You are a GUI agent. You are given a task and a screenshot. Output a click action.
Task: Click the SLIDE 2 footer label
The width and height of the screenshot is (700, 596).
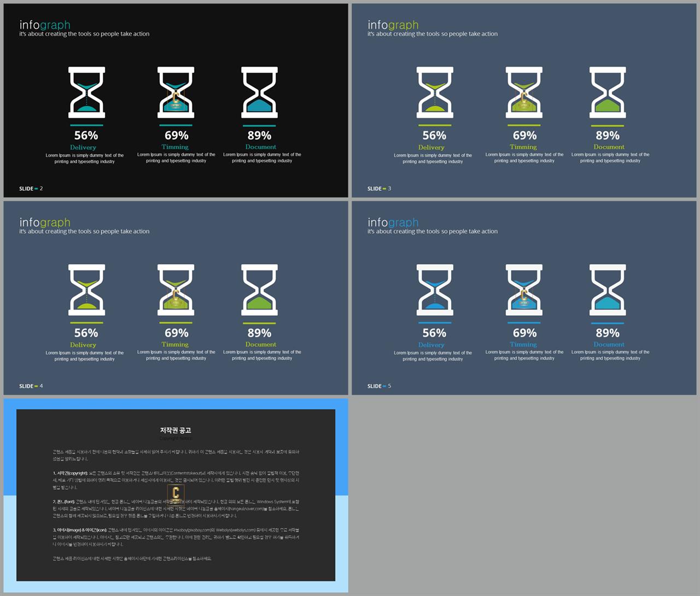click(31, 188)
